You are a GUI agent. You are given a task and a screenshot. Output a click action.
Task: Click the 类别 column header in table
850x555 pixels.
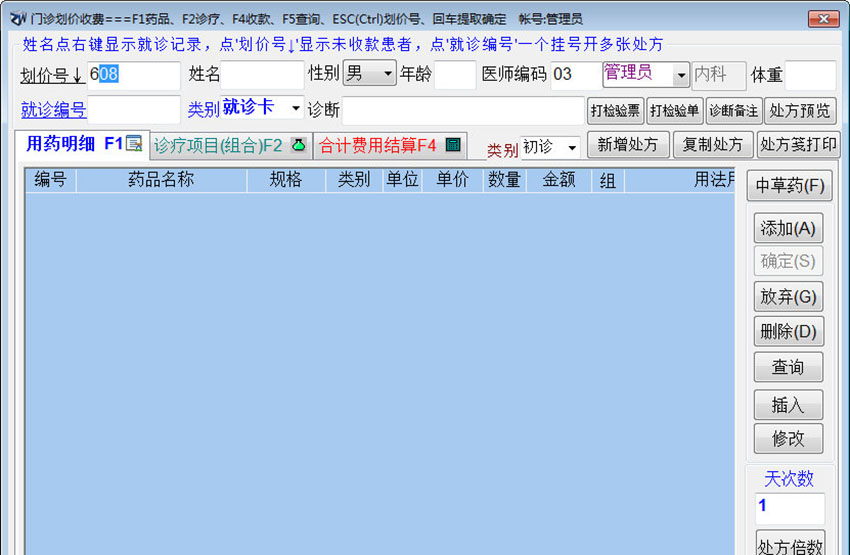click(354, 180)
